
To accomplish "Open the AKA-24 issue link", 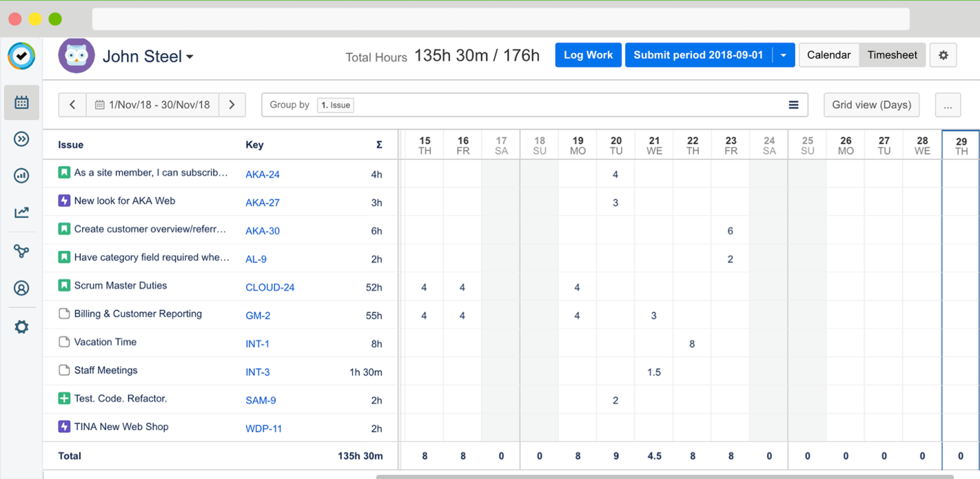I will pos(262,174).
